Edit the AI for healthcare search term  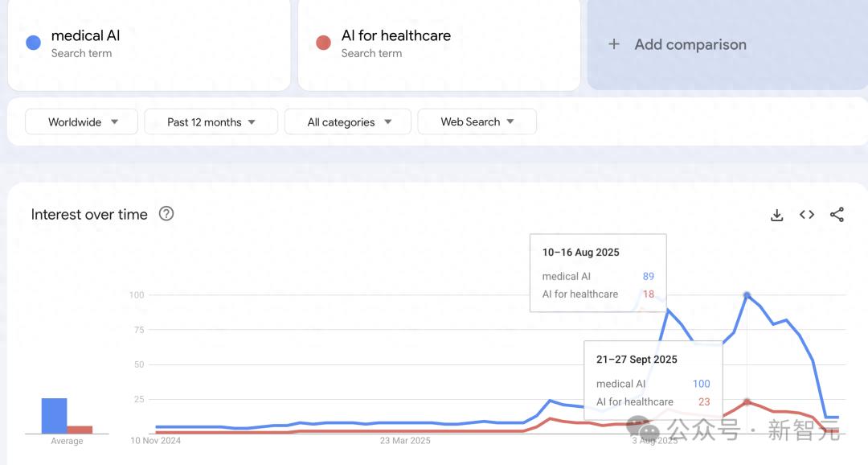439,44
